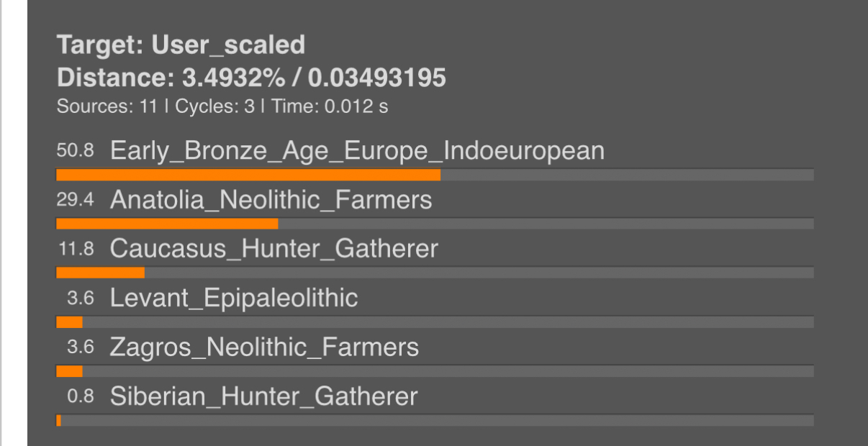The width and height of the screenshot is (868, 446).
Task: Click the tiny orange Siberian Hunter Gatherer bar
Action: [58, 420]
